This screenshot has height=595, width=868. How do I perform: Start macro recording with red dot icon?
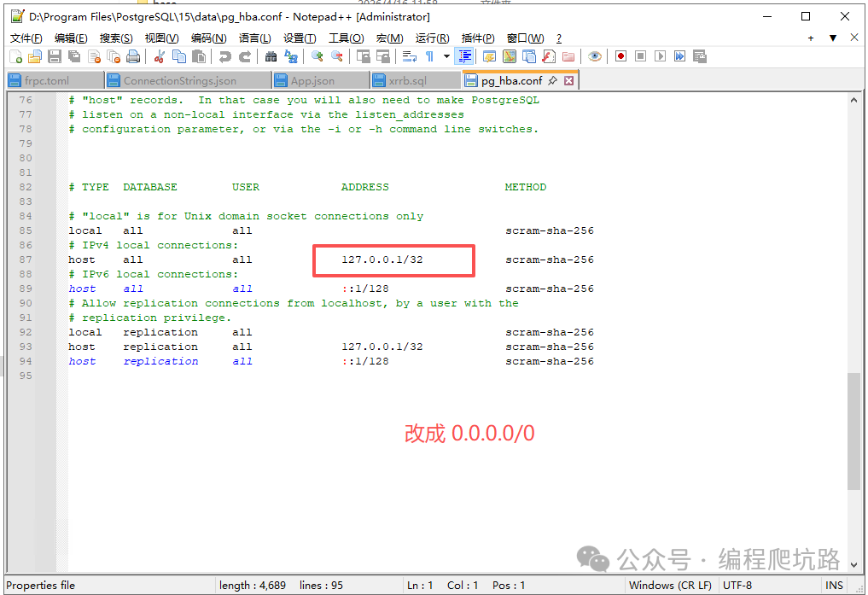click(x=620, y=56)
